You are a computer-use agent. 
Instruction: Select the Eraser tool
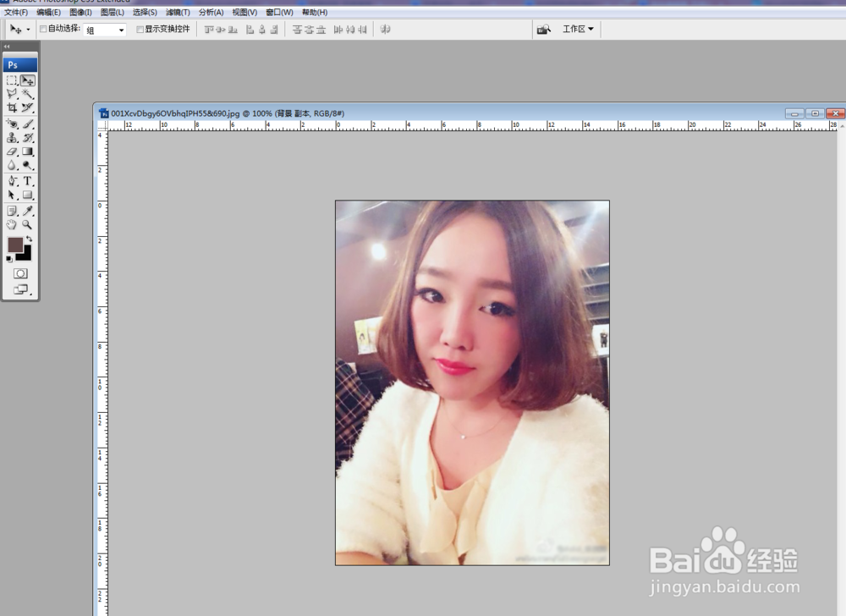click(x=12, y=152)
